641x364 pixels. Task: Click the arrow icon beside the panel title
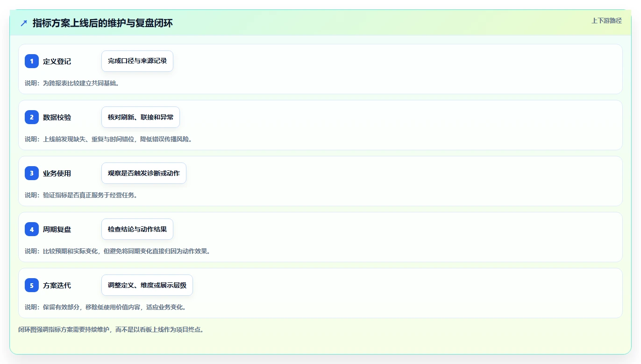tap(24, 23)
